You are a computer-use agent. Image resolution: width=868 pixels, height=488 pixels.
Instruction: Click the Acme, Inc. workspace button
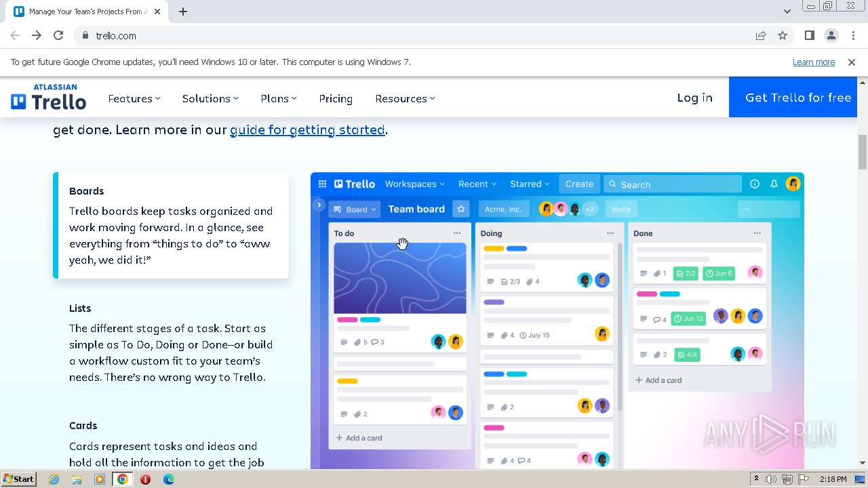(x=504, y=209)
